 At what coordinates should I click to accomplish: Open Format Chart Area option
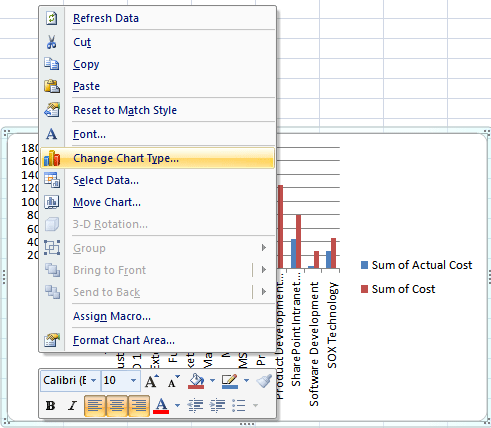click(x=157, y=340)
